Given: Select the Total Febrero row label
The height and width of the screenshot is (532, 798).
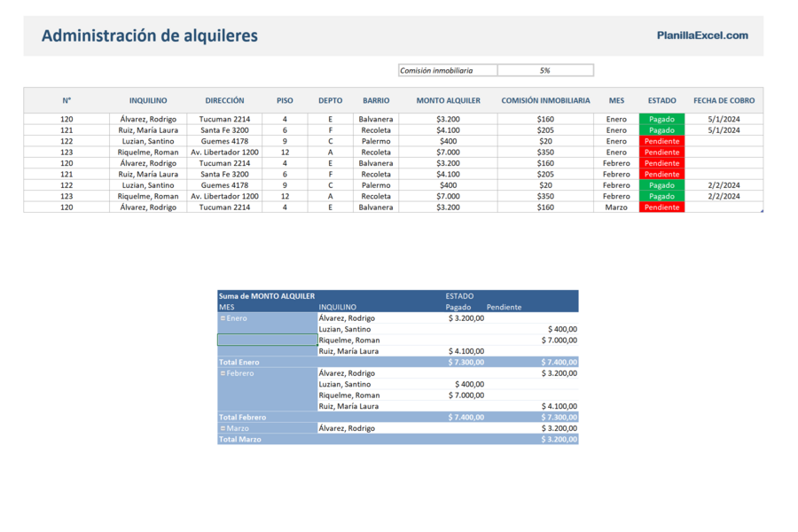Looking at the screenshot, I should (242, 418).
